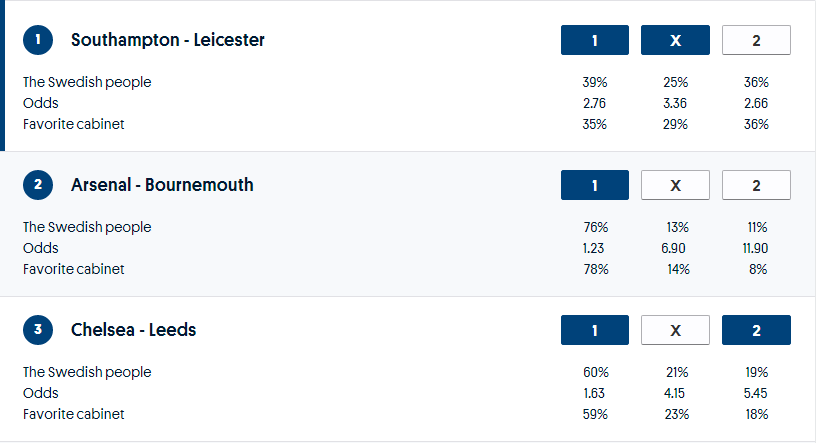Open the Arsenal - Bournemouth match title

162,185
